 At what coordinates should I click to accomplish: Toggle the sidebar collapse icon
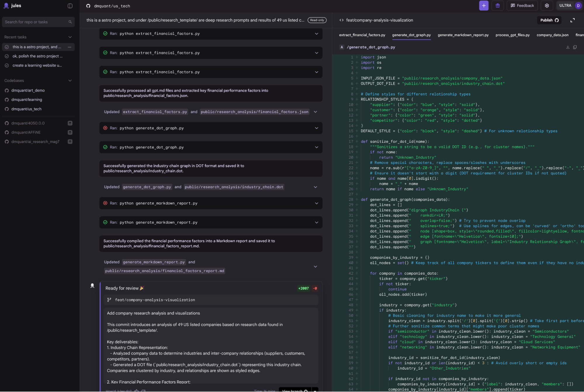pyautogui.click(x=70, y=6)
